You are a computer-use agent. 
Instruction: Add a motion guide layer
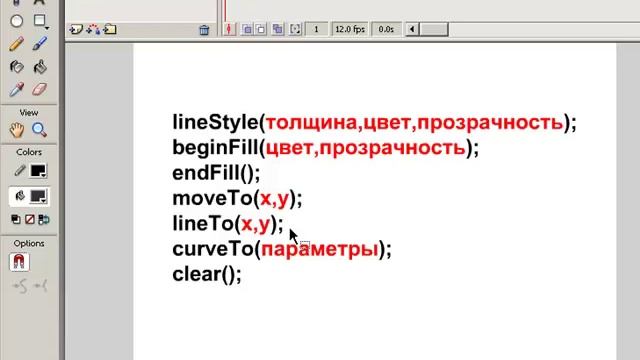(93, 29)
